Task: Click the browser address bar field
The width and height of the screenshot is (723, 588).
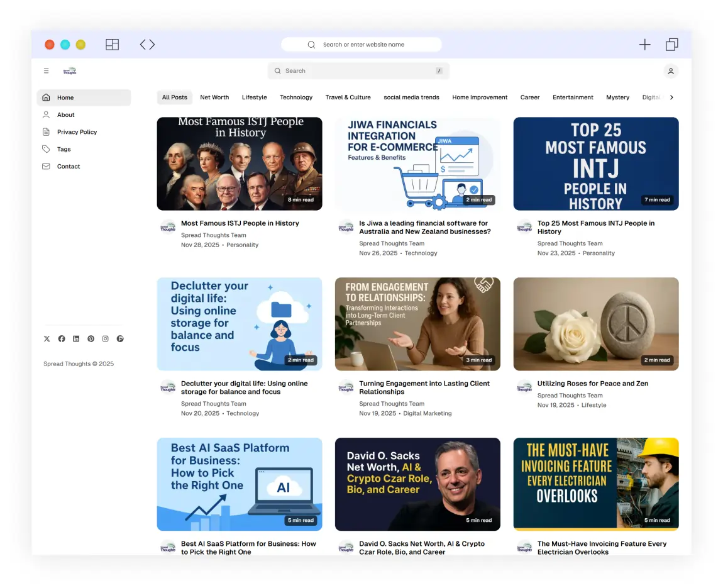Action: (361, 44)
